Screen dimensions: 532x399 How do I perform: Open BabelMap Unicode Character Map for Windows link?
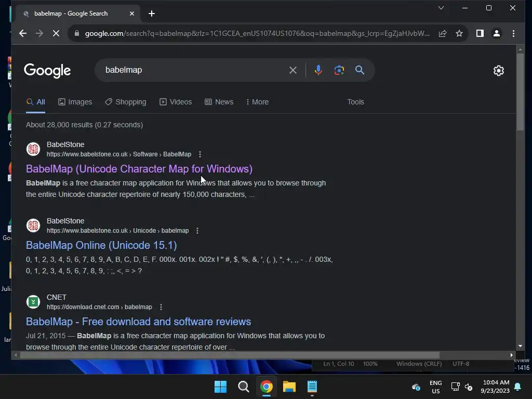coord(139,169)
